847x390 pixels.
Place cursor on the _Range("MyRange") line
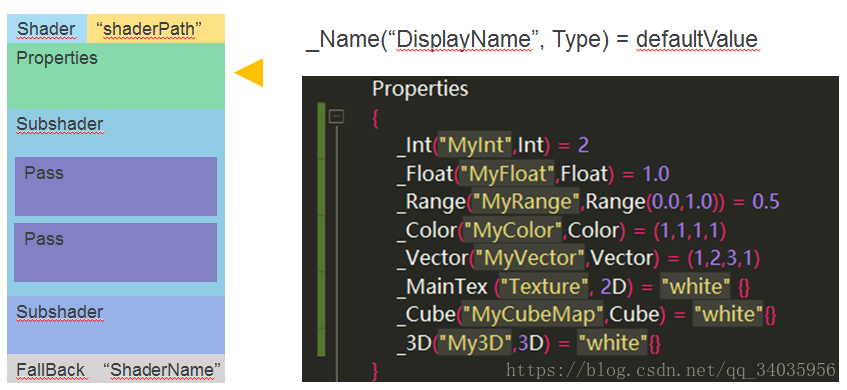click(x=588, y=201)
